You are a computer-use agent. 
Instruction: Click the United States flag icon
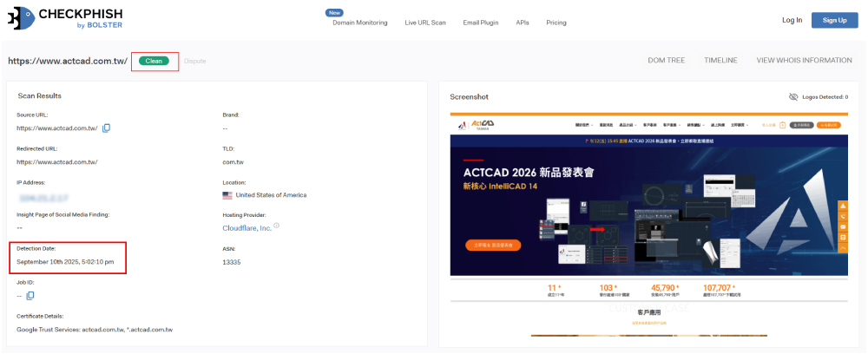click(227, 195)
